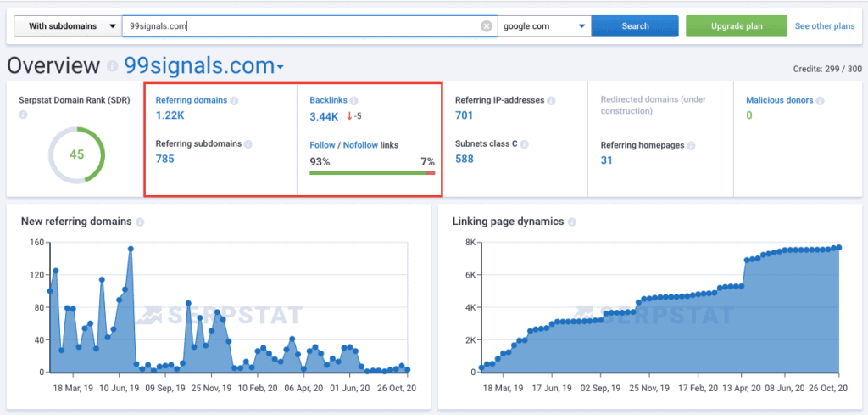
Task: Click the 785 referring subdomains value
Action: tap(165, 159)
